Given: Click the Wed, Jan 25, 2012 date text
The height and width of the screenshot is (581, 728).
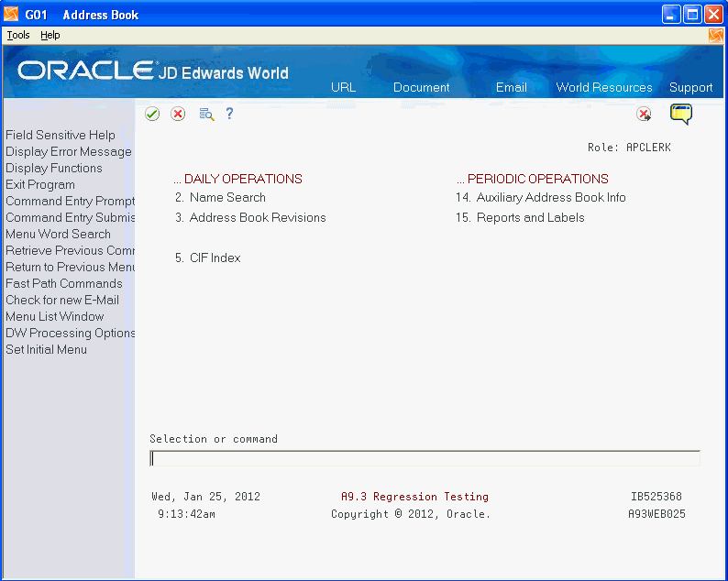Looking at the screenshot, I should [205, 497].
